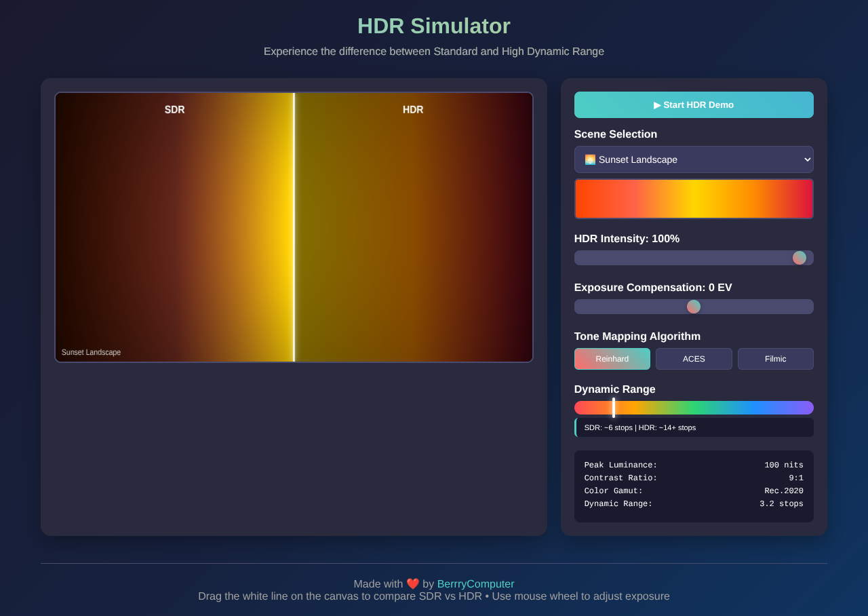Viewport: 868px width, 616px height.
Task: Click the Exposure Compensation slider thumb
Action: point(693,306)
